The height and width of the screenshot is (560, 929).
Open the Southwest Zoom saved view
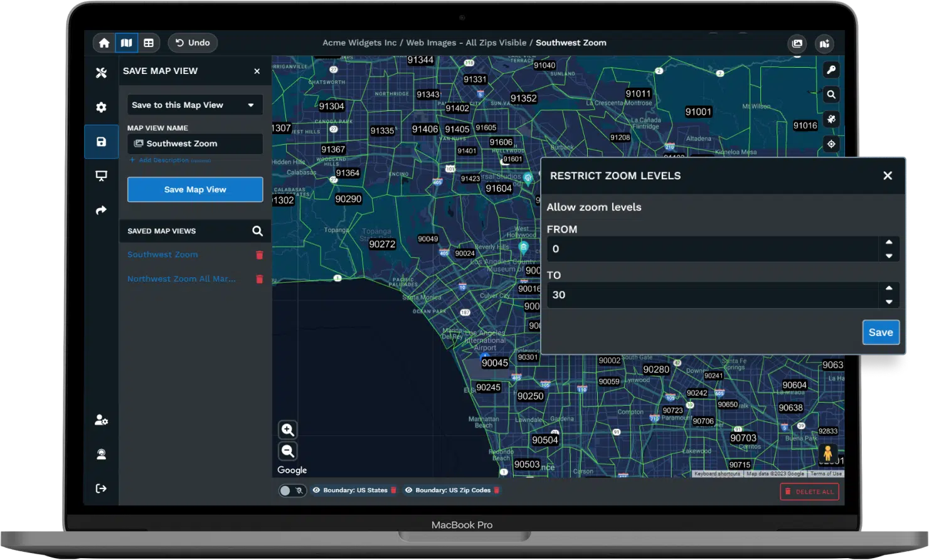162,255
